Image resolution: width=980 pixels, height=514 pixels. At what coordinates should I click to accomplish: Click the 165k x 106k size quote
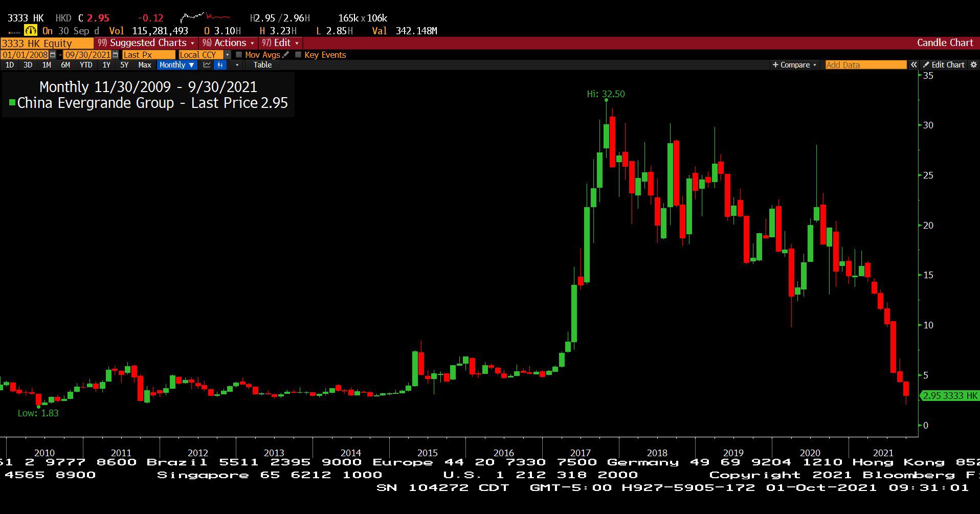(363, 18)
